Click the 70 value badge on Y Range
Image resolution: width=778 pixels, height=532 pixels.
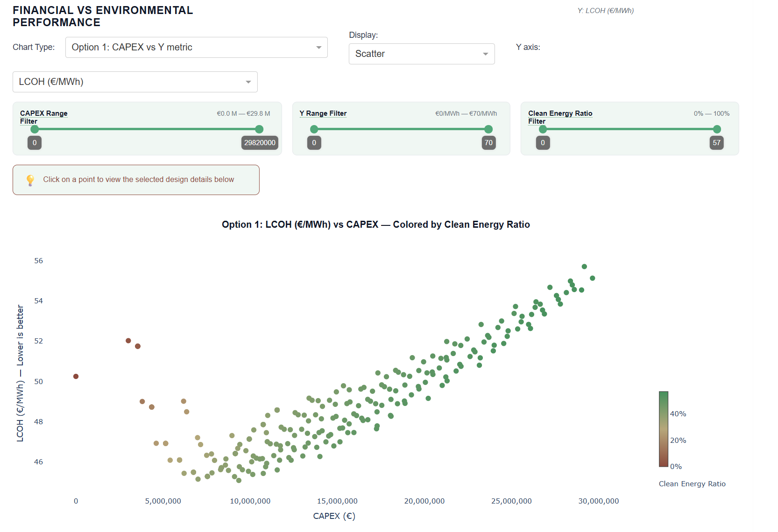click(488, 143)
